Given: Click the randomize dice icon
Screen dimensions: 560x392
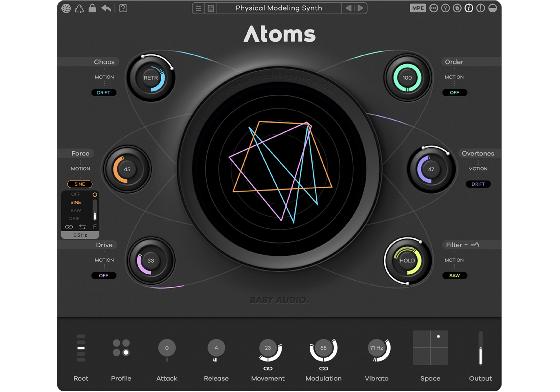Looking at the screenshot, I should [66, 8].
